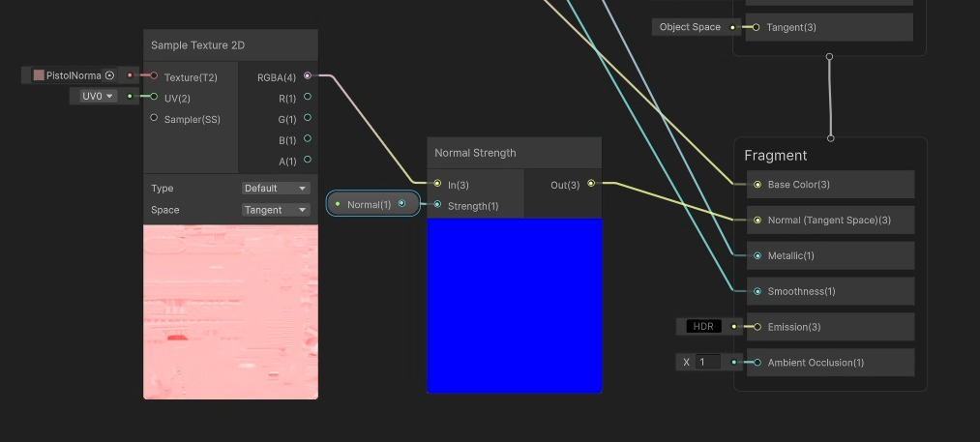Click the G(1) output port

(x=307, y=118)
